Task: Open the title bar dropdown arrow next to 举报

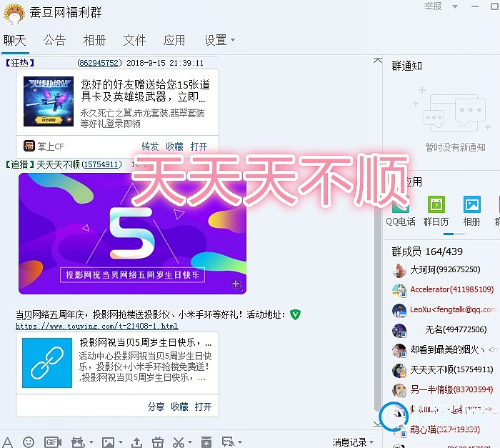Action: point(455,6)
